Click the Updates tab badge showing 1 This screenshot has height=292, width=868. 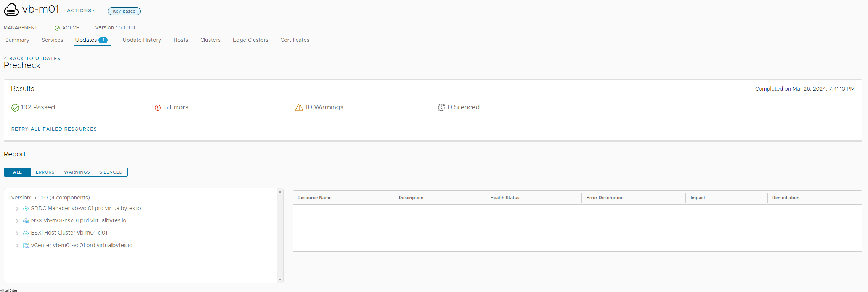(103, 40)
